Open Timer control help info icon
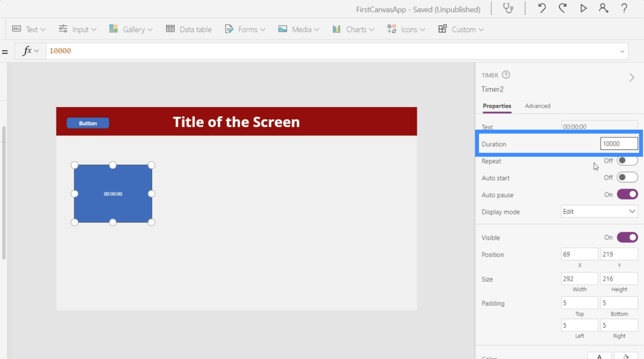Viewport: 644px width, 359px height. 506,75
